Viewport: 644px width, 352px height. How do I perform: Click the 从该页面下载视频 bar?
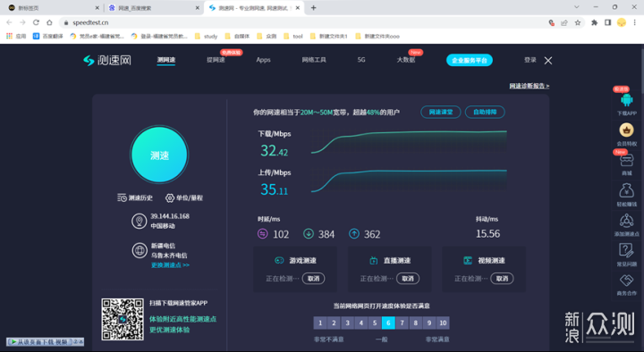tap(46, 341)
